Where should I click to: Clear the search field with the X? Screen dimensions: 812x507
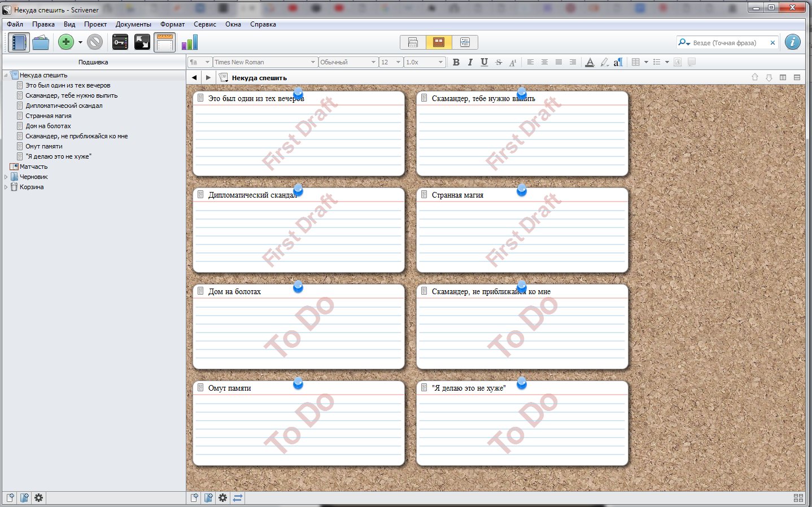(772, 43)
